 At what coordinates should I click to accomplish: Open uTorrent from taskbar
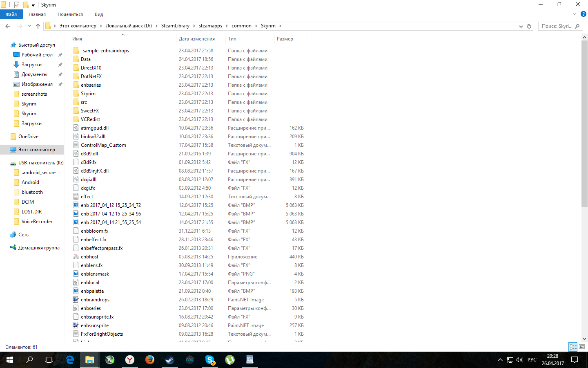(x=230, y=360)
